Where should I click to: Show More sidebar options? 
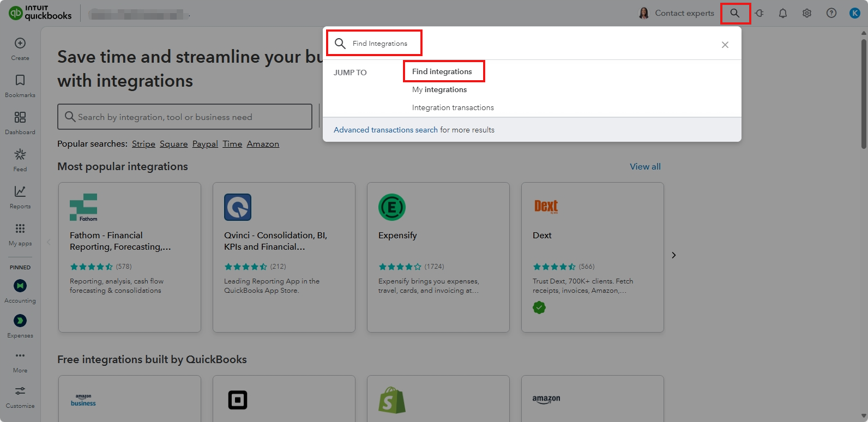[x=20, y=362]
